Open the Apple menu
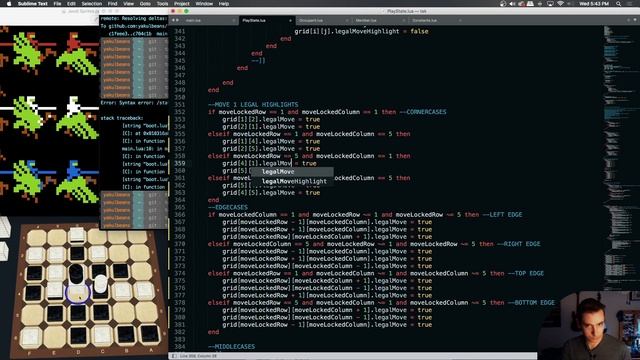640x360 pixels. point(9,4)
